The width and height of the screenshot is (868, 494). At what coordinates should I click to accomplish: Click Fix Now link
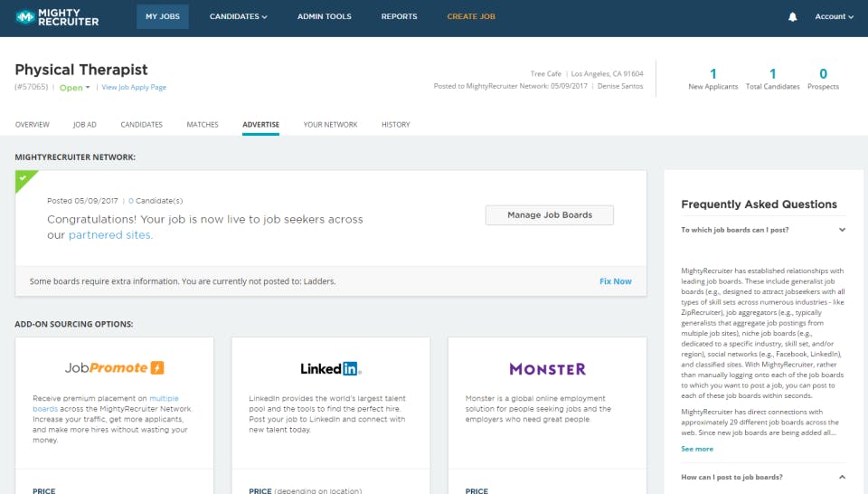[x=616, y=281]
